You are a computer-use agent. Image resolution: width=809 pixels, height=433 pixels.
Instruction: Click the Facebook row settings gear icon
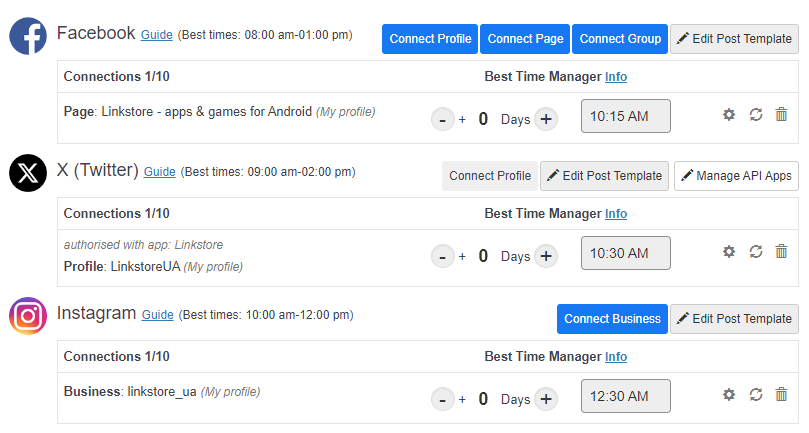click(729, 115)
